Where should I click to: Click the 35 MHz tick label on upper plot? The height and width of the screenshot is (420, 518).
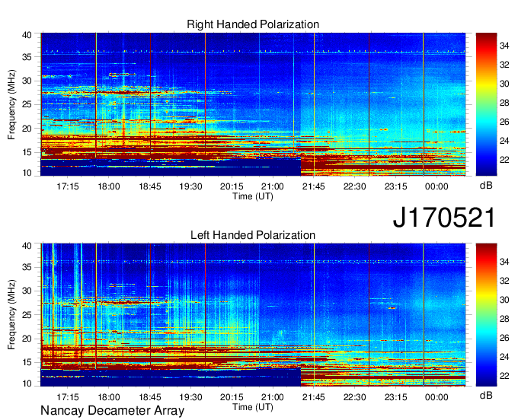(x=27, y=57)
